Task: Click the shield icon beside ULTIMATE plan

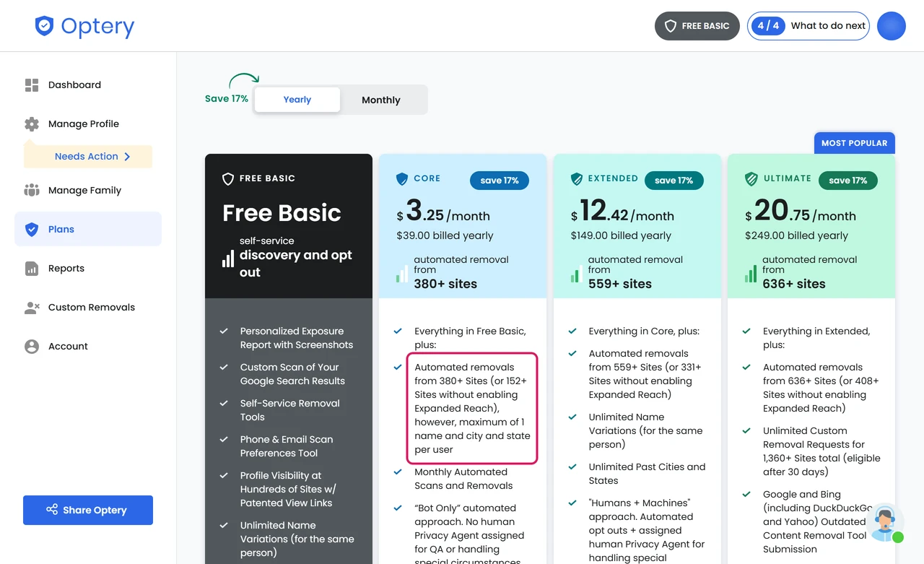Action: pyautogui.click(x=751, y=179)
